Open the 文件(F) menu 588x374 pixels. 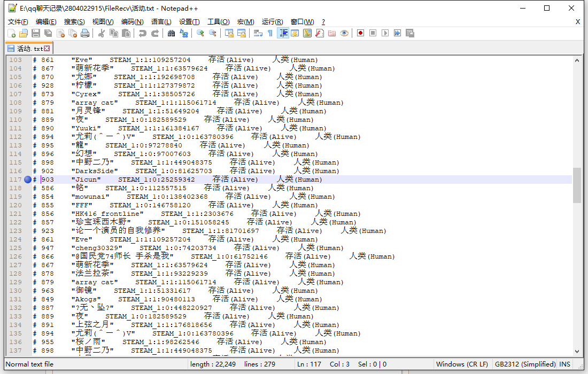(x=18, y=22)
